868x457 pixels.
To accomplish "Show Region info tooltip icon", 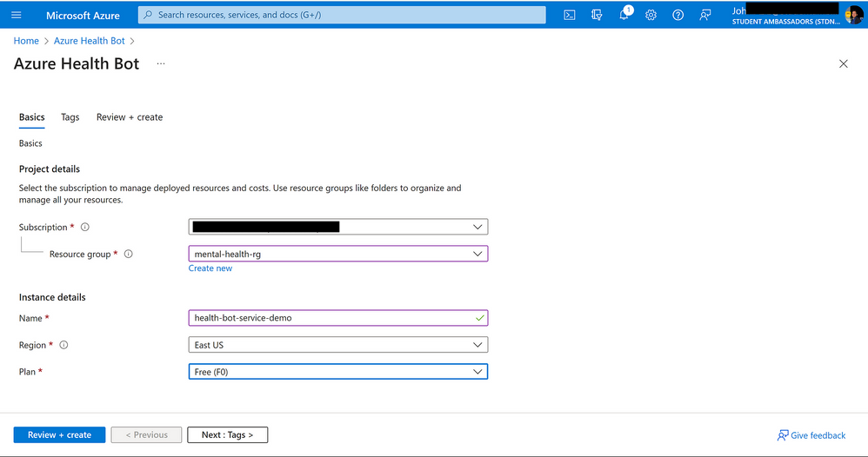I will click(63, 345).
